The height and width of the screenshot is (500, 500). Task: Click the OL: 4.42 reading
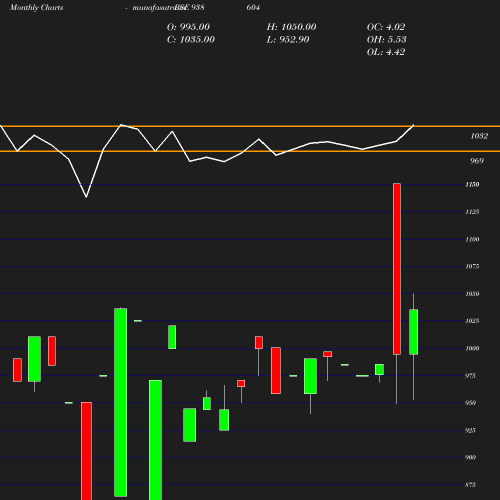pos(386,52)
